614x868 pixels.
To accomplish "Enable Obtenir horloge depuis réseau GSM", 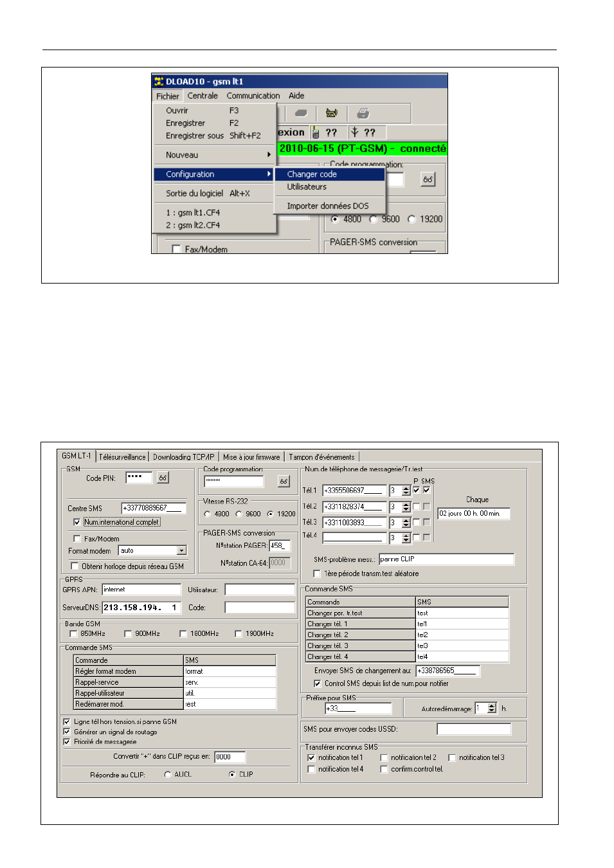I will pos(75,566).
